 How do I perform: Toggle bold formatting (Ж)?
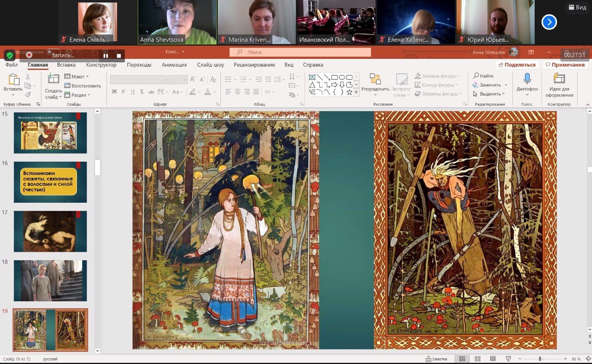[114, 92]
